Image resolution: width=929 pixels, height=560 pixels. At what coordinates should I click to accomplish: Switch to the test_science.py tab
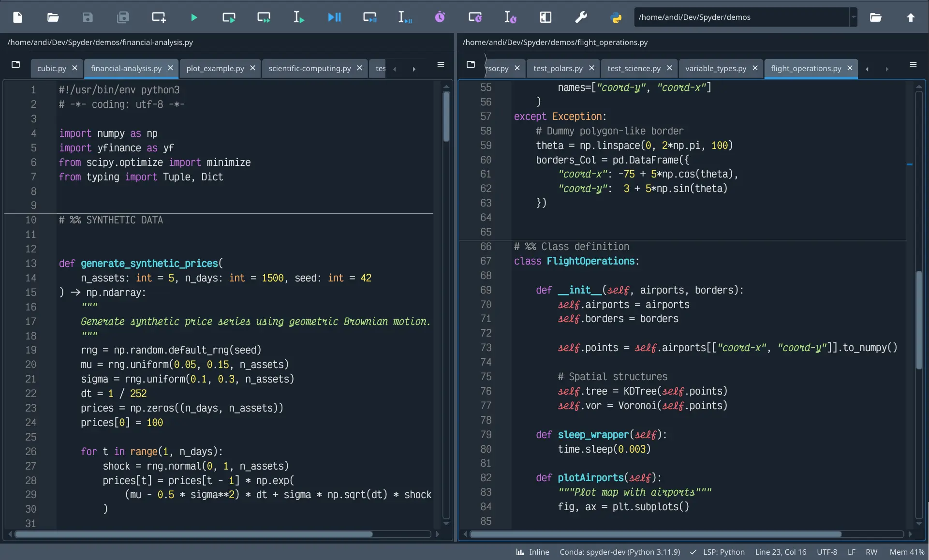pyautogui.click(x=634, y=68)
